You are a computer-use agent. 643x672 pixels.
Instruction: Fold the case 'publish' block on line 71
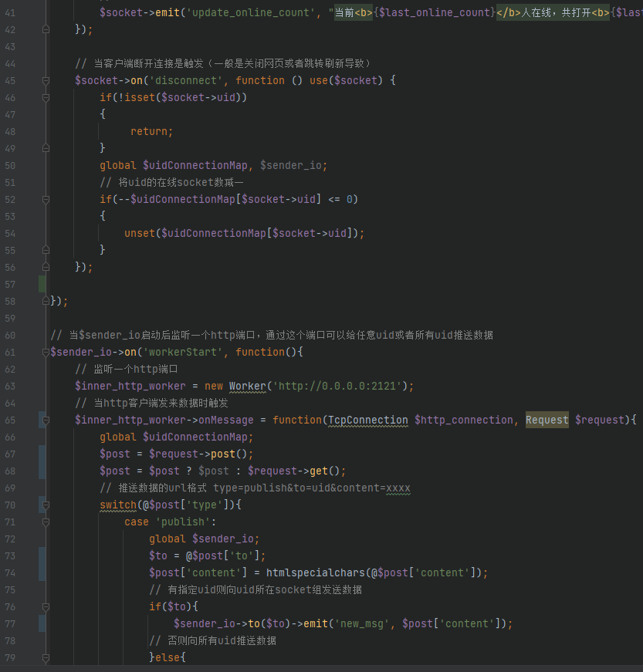click(x=46, y=522)
